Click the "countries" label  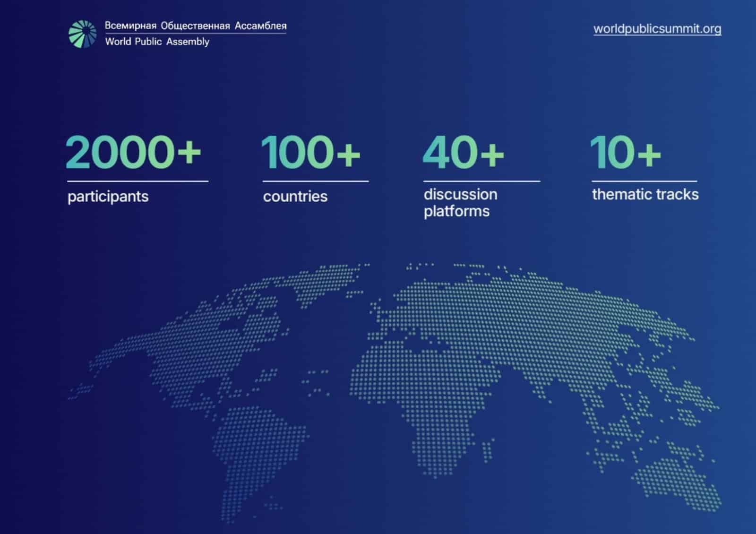pyautogui.click(x=295, y=197)
